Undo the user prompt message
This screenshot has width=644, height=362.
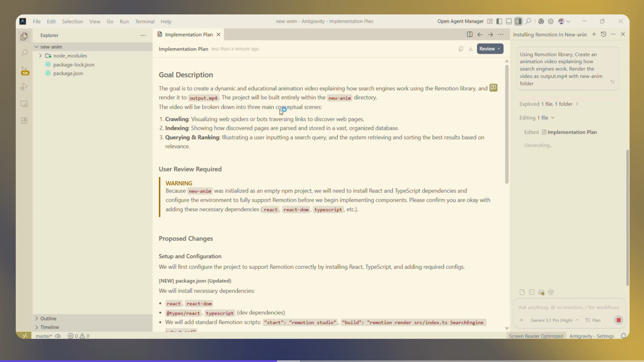[x=612, y=82]
